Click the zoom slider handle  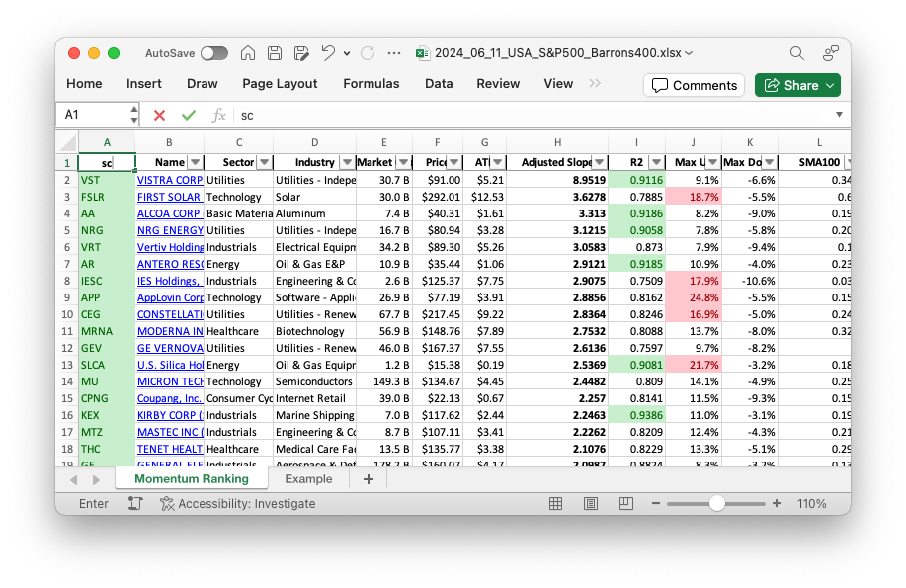tap(717, 503)
